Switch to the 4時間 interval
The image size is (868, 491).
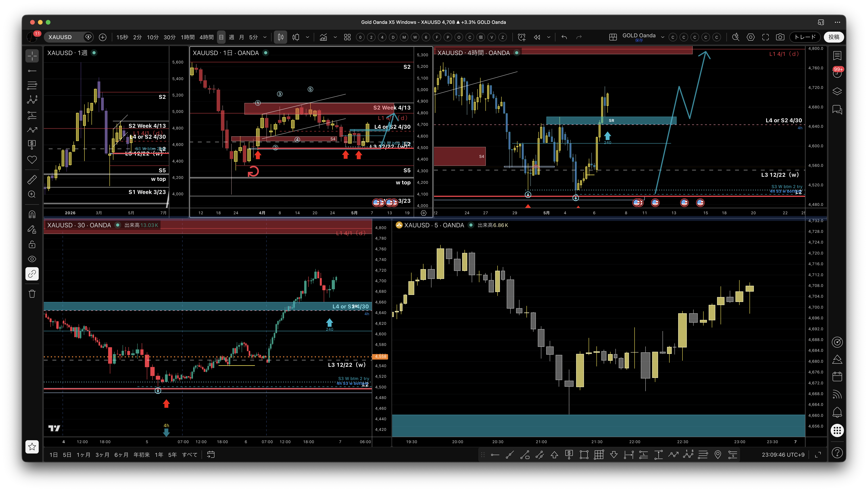point(206,37)
